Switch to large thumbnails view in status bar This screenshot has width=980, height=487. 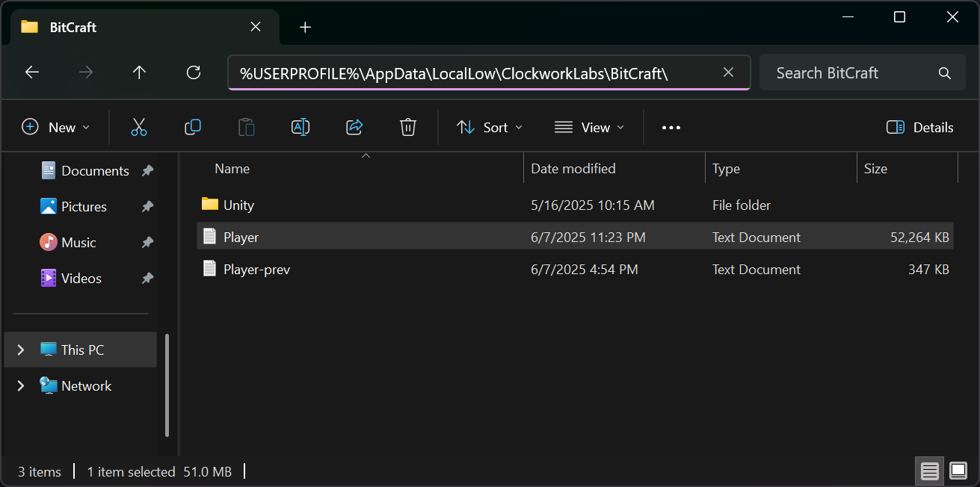tap(958, 471)
